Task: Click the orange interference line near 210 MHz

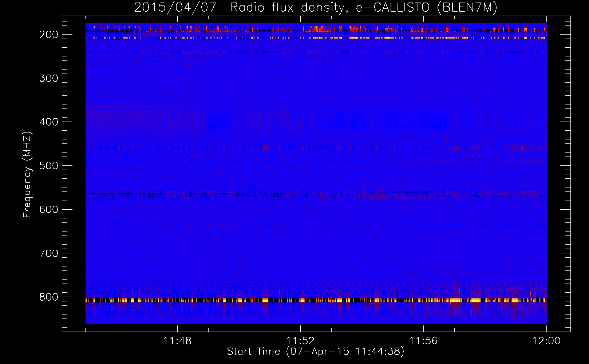Action: [x=316, y=37]
